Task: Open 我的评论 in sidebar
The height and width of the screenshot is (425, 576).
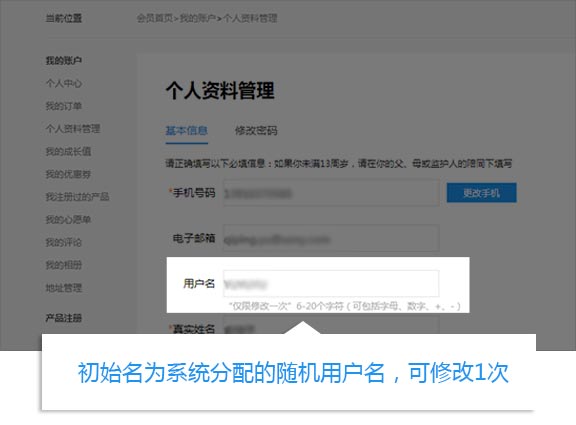Action: point(64,242)
